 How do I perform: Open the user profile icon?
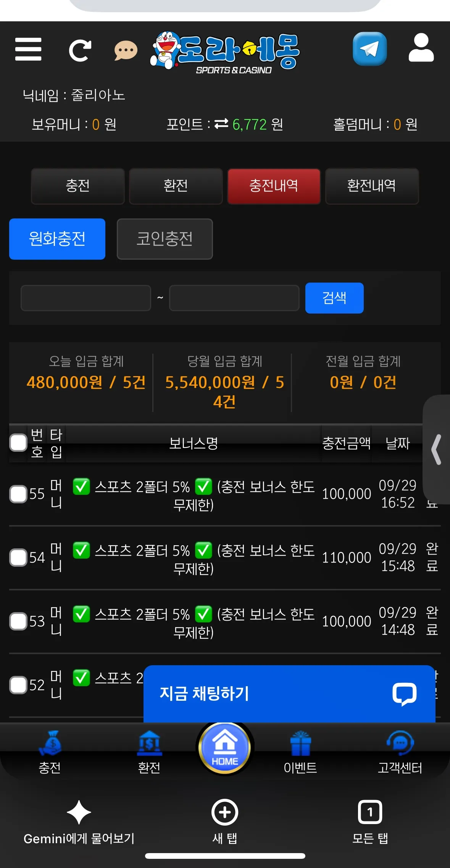click(421, 48)
